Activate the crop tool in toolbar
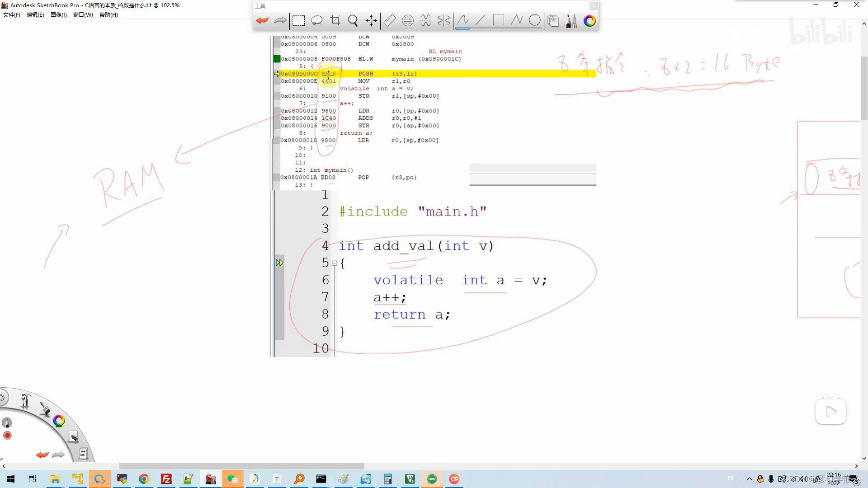 click(x=335, y=20)
